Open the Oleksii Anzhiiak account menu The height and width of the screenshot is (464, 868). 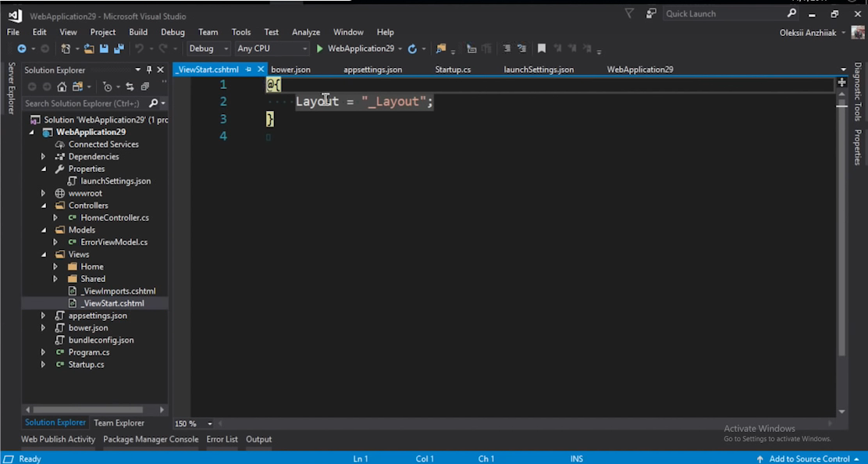coord(812,33)
